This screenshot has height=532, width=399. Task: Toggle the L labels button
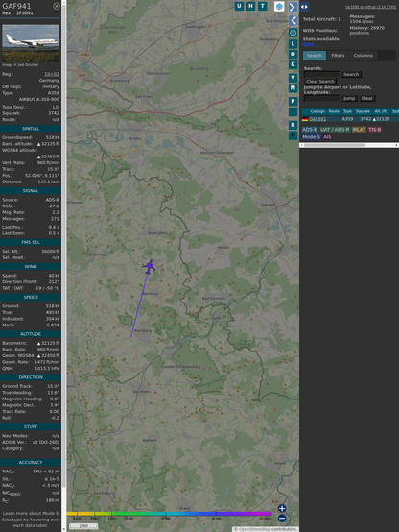pyautogui.click(x=293, y=44)
